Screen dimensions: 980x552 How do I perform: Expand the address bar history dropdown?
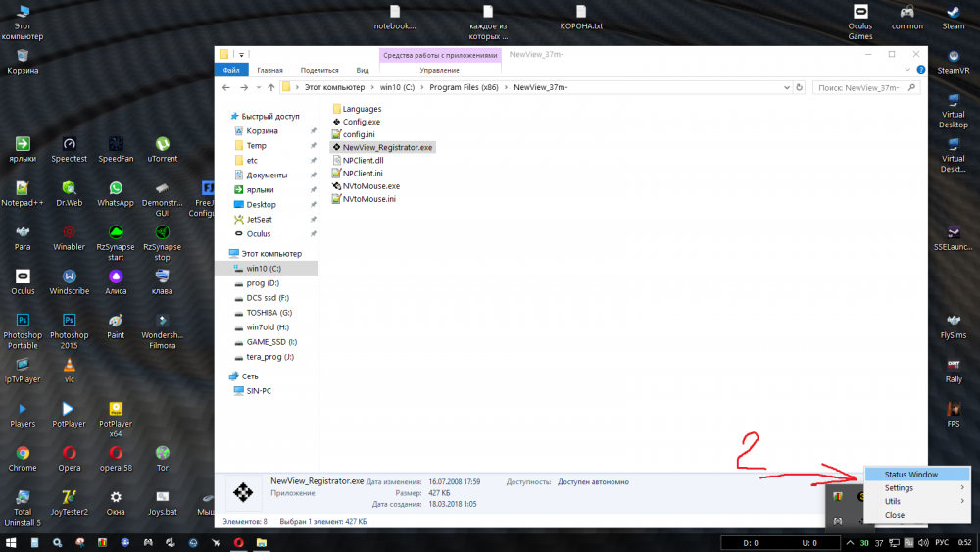pyautogui.click(x=786, y=87)
